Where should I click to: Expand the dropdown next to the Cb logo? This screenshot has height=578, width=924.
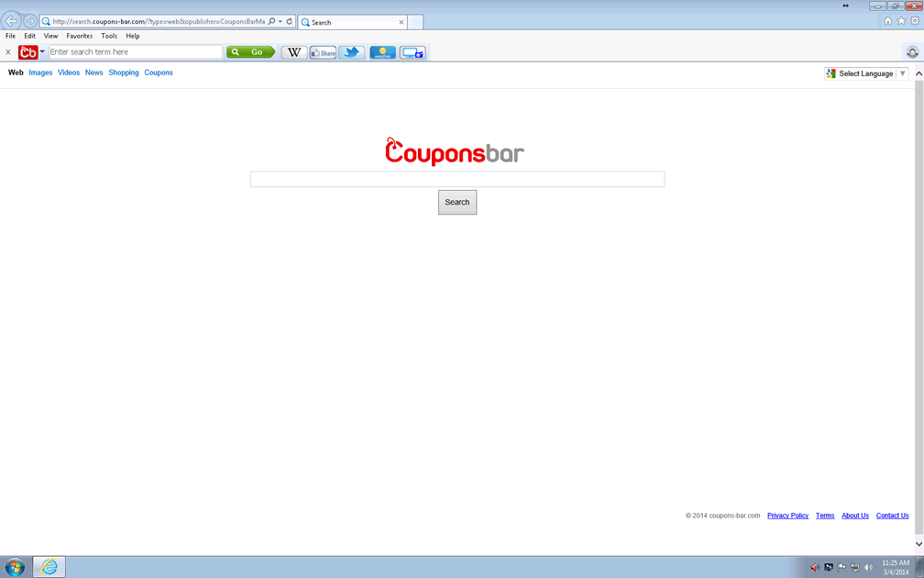pos(42,52)
